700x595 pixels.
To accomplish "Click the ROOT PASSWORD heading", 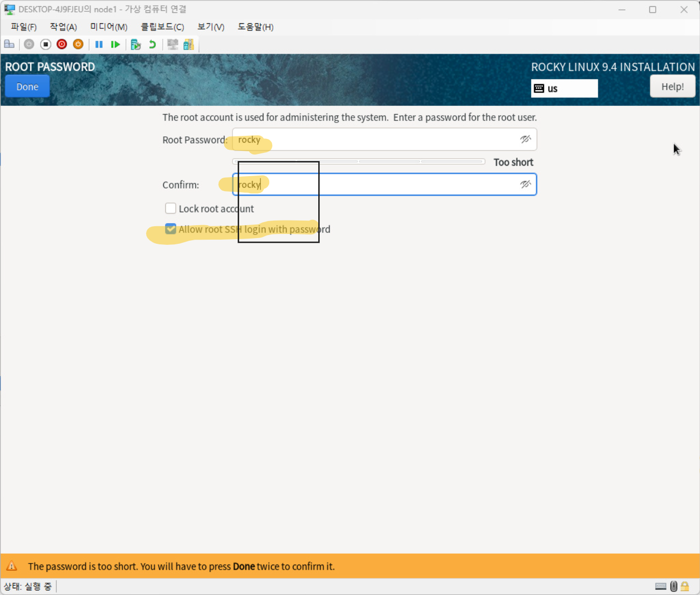I will [x=50, y=67].
